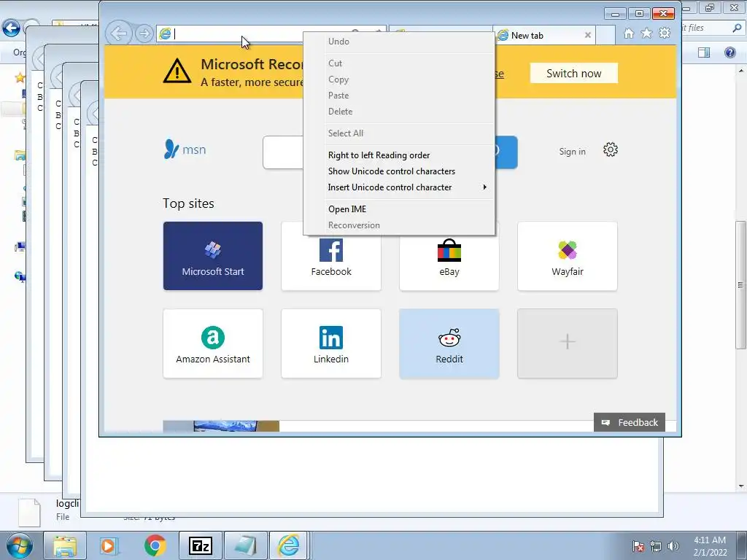747x560 pixels.
Task: Close the New tab tab
Action: coord(588,35)
